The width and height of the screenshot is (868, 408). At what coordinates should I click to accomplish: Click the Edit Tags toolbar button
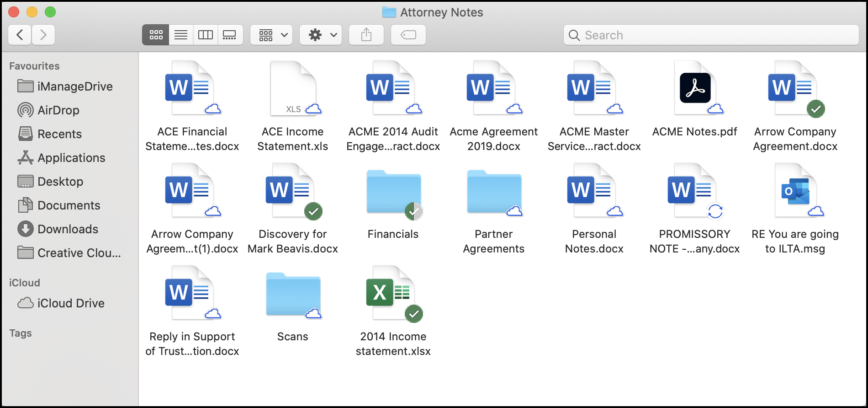click(408, 35)
